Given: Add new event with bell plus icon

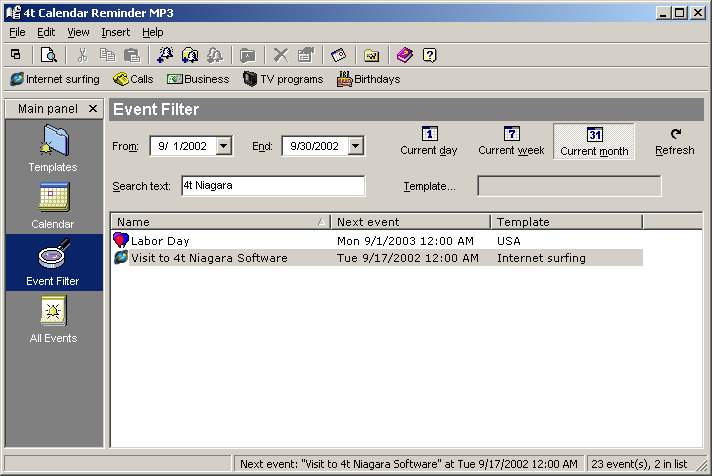Looking at the screenshot, I should (x=165, y=55).
